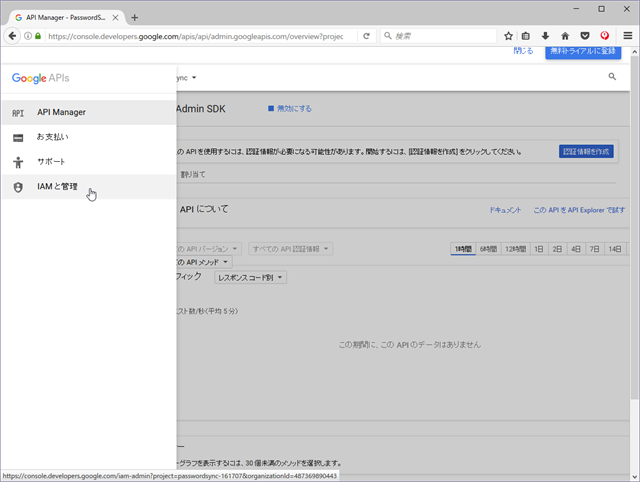Image resolution: width=640 pixels, height=482 pixels.
Task: Click the scrollbar down arrow
Action: [634, 476]
